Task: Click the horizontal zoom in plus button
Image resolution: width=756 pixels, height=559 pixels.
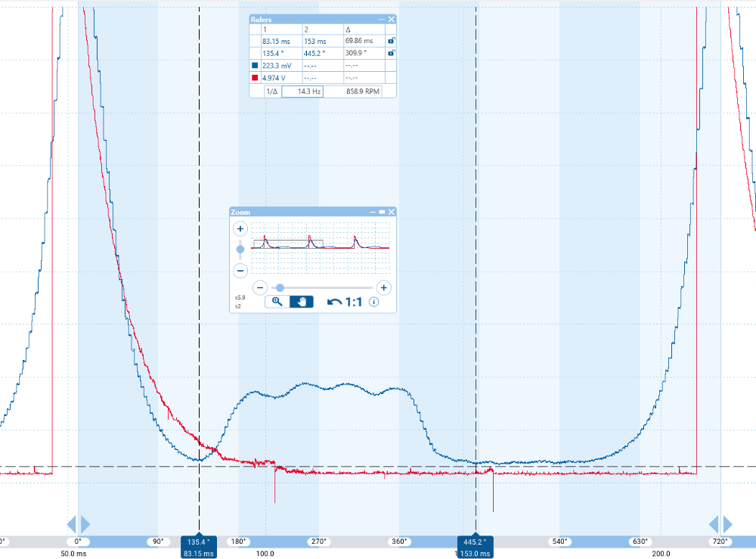Action: [383, 287]
